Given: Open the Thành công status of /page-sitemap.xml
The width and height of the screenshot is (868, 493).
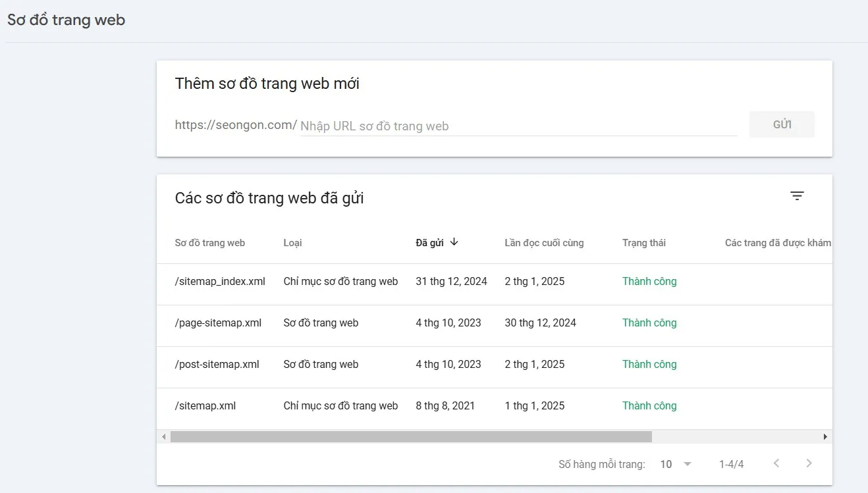Looking at the screenshot, I should (x=649, y=323).
